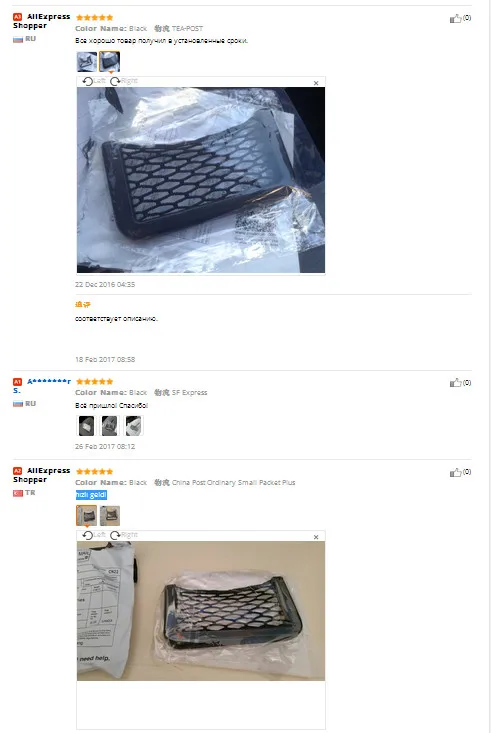Open third photo thumbnail of SF Express review
The width and height of the screenshot is (491, 733).
coord(133,426)
